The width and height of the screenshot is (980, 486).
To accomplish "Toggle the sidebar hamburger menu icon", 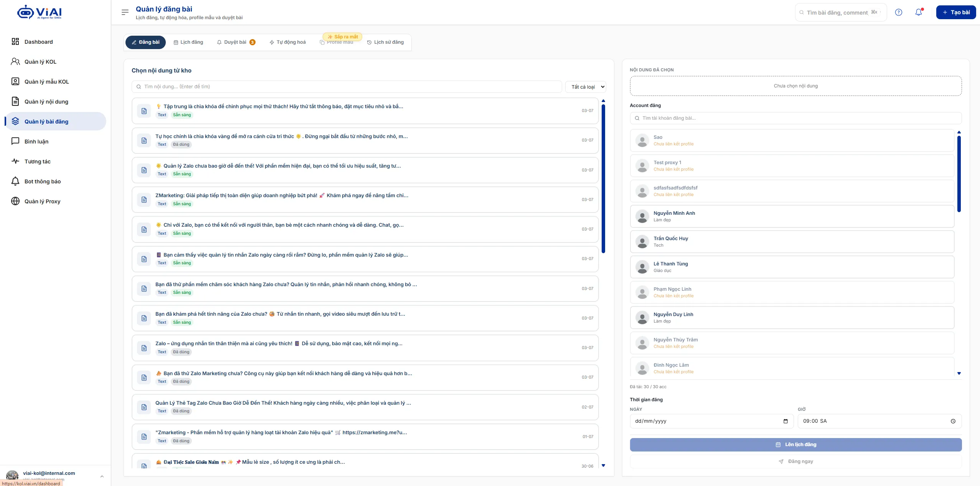I will (125, 12).
